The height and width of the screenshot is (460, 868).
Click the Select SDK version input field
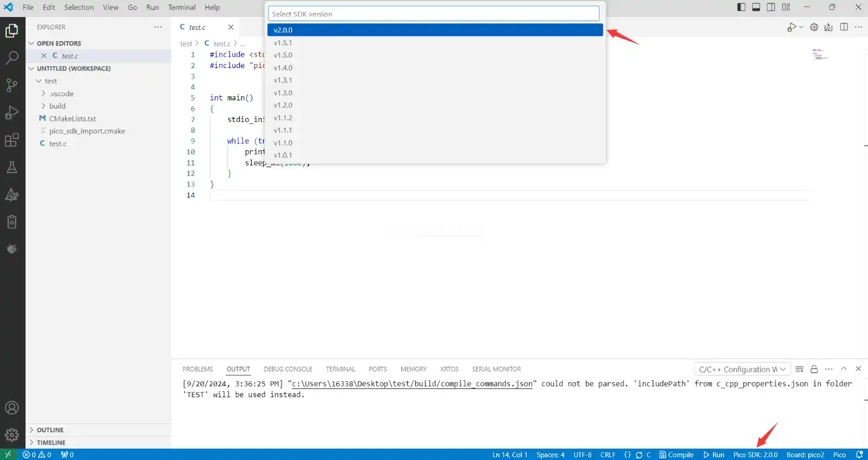[x=434, y=13]
